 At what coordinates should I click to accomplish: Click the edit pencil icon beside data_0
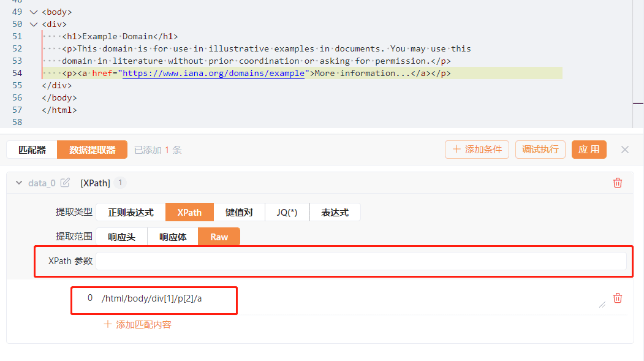click(x=65, y=183)
